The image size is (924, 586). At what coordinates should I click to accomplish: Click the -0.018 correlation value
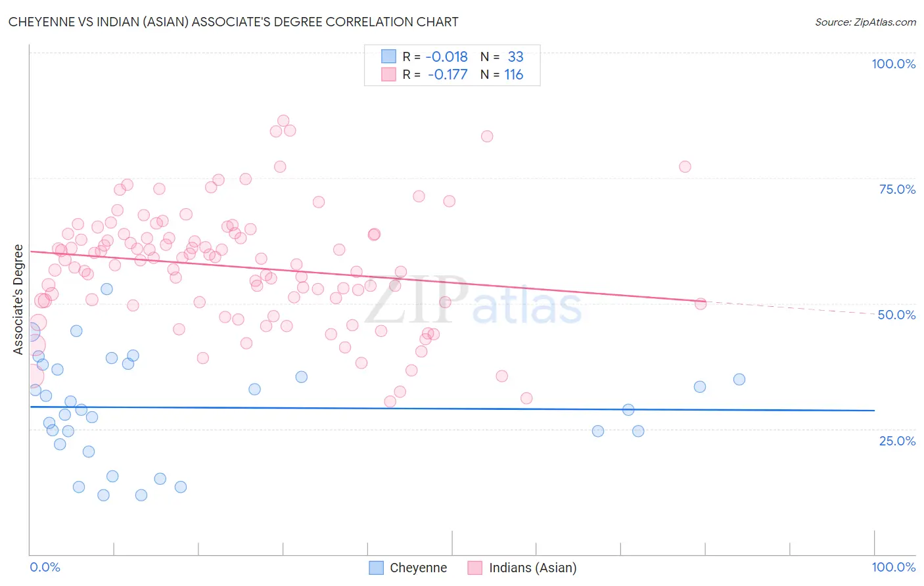(x=447, y=56)
